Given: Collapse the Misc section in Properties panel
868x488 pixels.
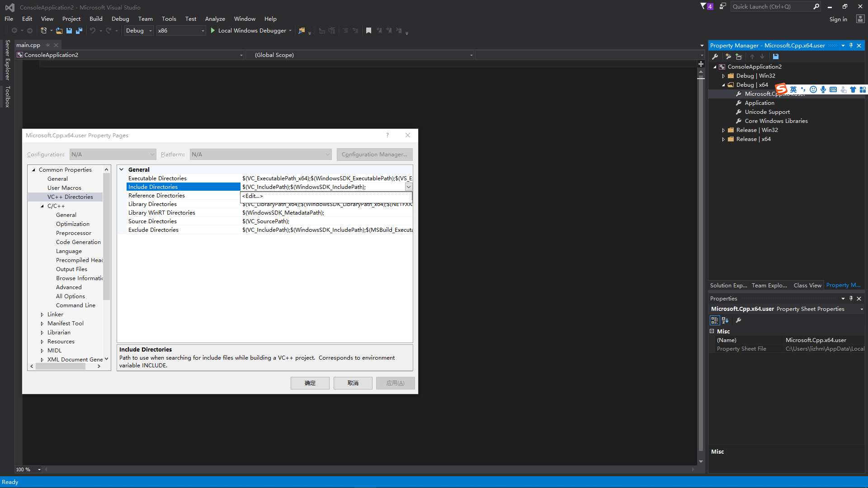Looking at the screenshot, I should click(x=712, y=331).
